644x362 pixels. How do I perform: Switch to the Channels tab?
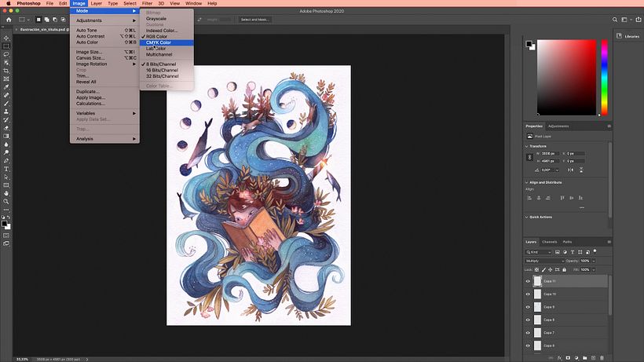click(550, 242)
